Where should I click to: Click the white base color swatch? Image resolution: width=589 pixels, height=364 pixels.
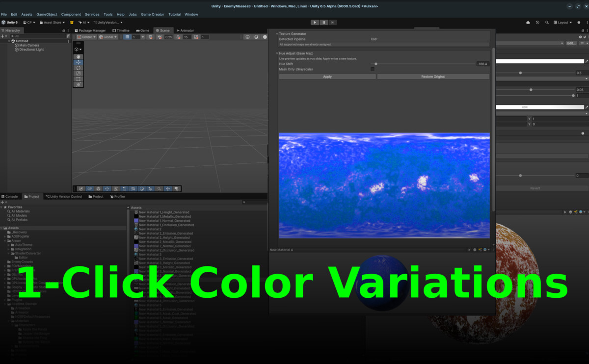(539, 61)
